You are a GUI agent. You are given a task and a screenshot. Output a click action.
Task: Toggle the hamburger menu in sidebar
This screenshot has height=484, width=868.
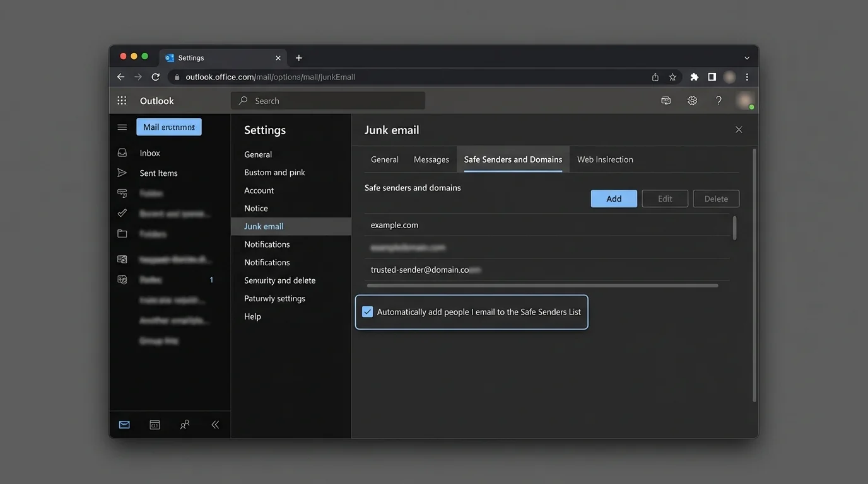pyautogui.click(x=122, y=126)
